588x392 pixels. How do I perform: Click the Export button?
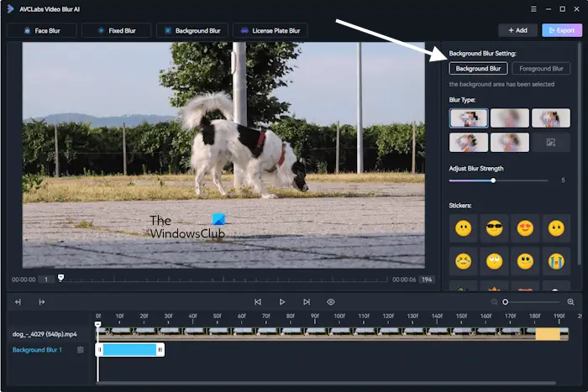pyautogui.click(x=561, y=30)
